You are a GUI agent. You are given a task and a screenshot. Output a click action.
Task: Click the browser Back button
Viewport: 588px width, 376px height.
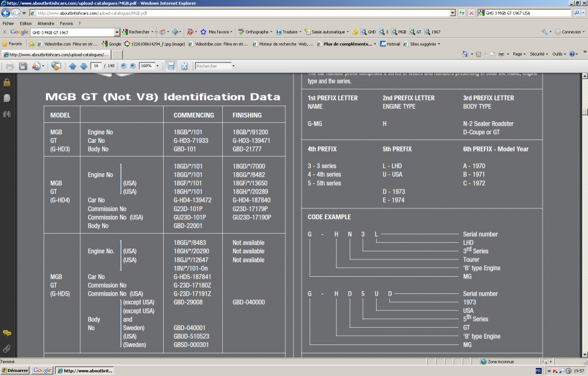6,13
